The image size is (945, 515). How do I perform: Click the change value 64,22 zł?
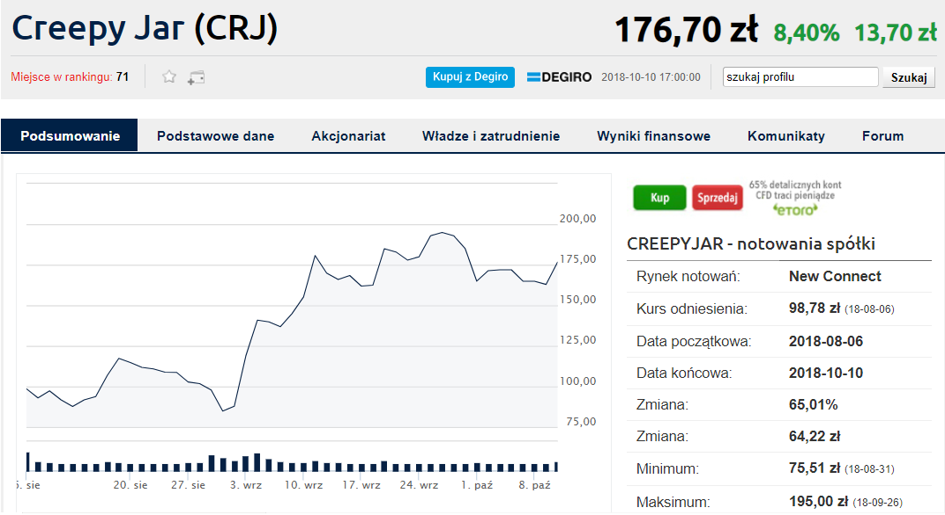pos(814,436)
